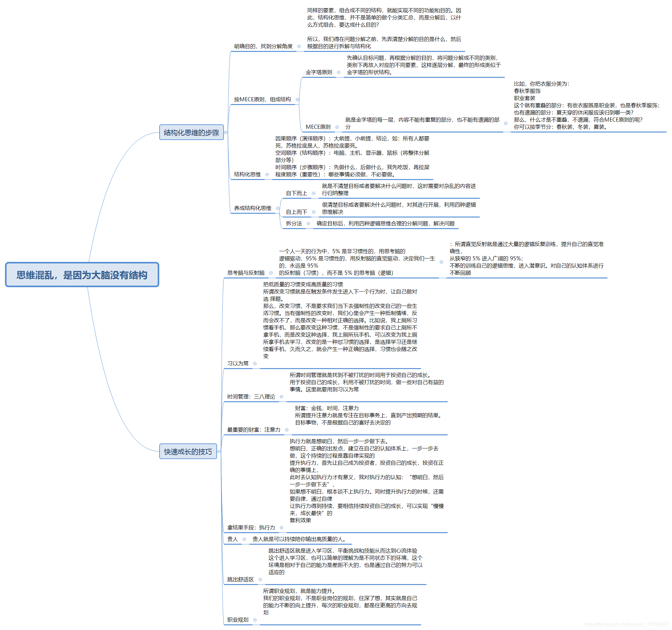Click the text starting 很清楚目标或者要解决什么问题时

(x=398, y=208)
